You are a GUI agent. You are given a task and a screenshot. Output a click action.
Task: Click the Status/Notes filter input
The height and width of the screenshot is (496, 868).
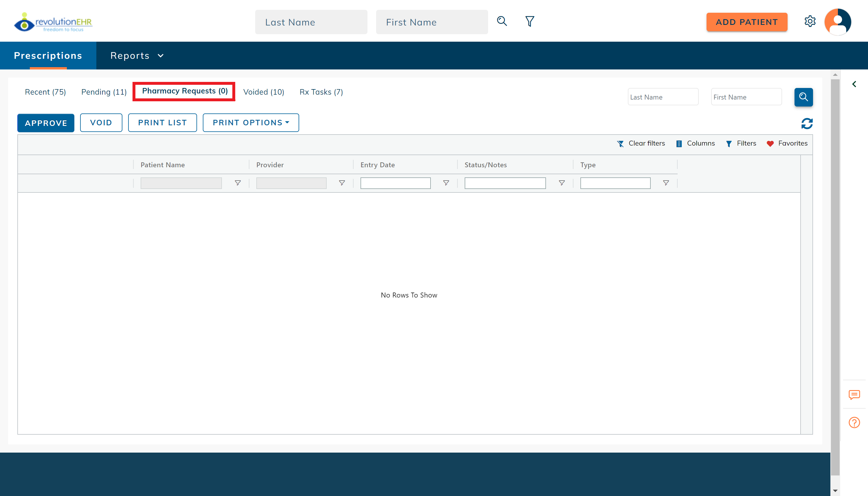505,183
